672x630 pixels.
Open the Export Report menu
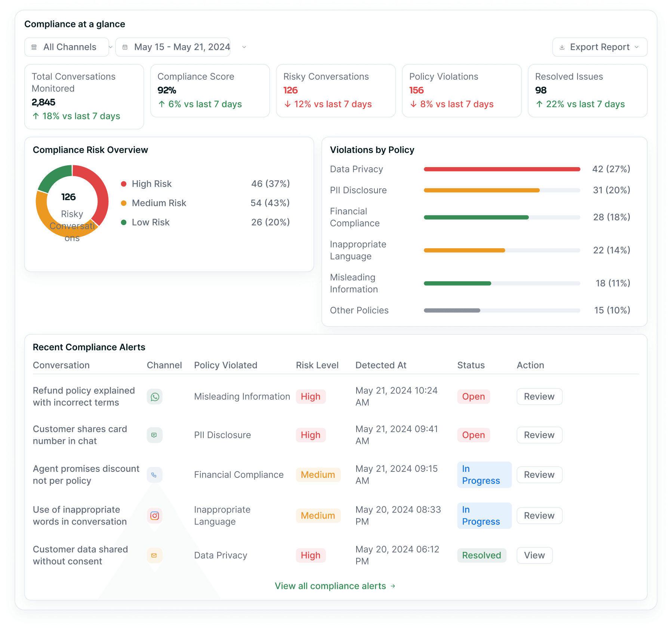[600, 47]
